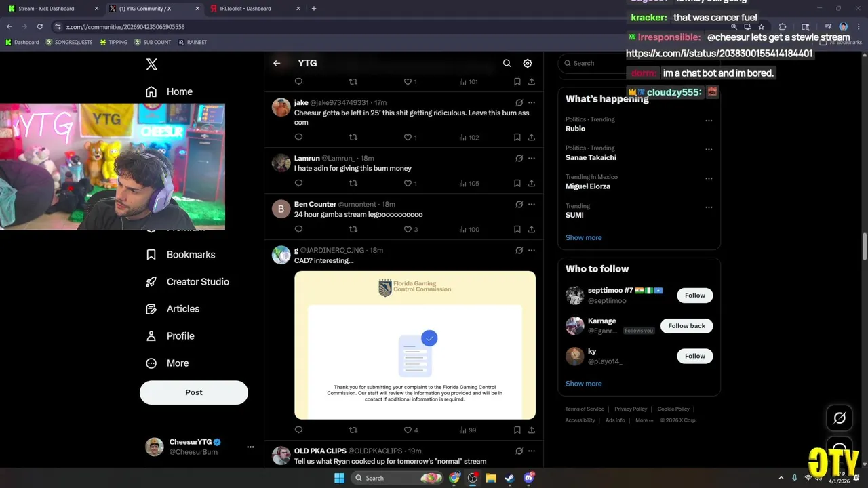The height and width of the screenshot is (488, 868).
Task: Follow the ky account
Action: click(x=694, y=356)
